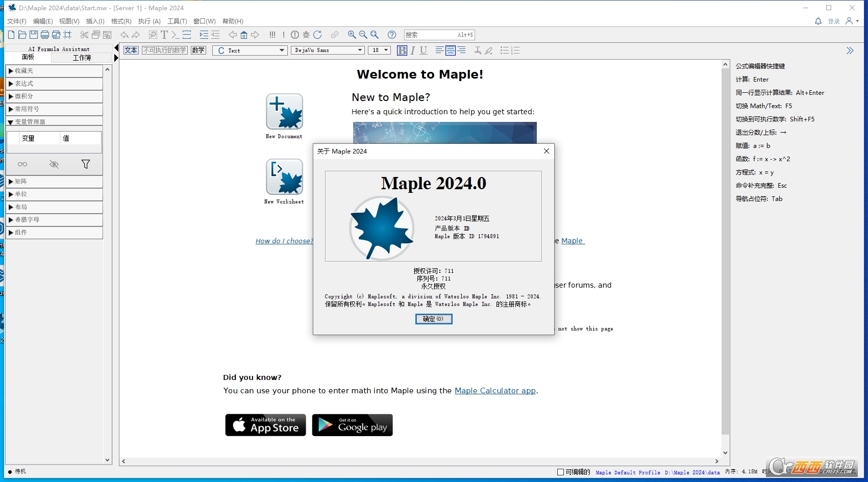Open help with the question mark icon
Image resolution: width=868 pixels, height=482 pixels.
(392, 35)
